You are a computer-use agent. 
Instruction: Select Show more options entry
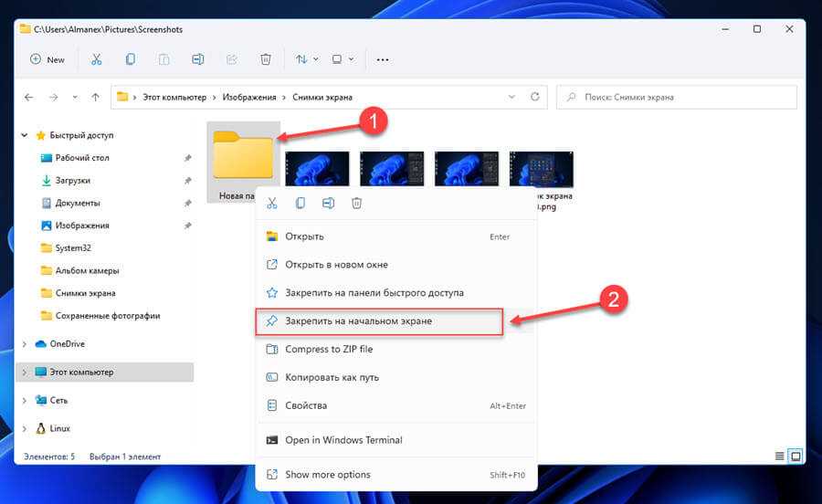(327, 475)
